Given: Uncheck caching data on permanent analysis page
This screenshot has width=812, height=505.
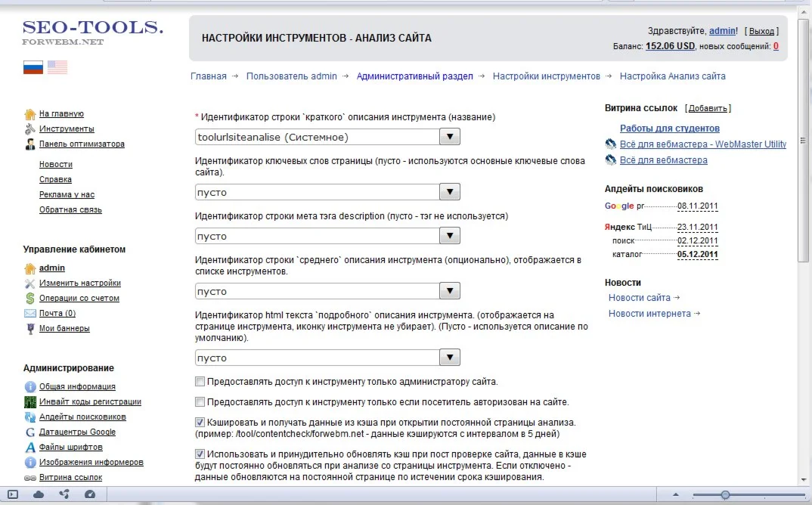Looking at the screenshot, I should tap(200, 422).
